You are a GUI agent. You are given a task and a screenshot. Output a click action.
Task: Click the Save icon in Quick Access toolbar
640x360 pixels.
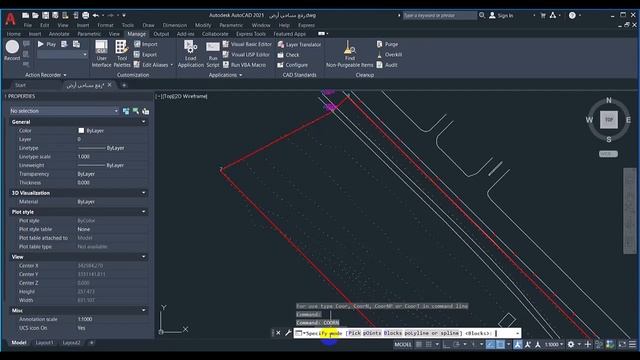(x=45, y=16)
